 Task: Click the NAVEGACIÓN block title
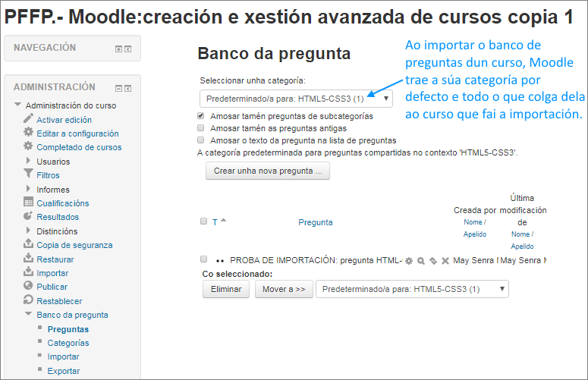(45, 48)
